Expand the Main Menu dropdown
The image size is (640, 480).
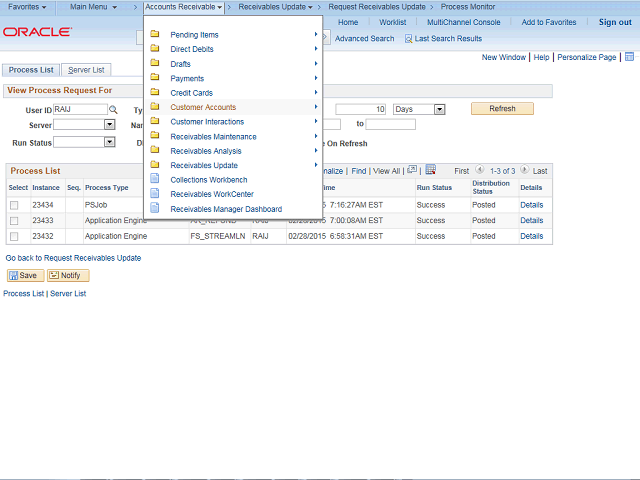(x=93, y=7)
